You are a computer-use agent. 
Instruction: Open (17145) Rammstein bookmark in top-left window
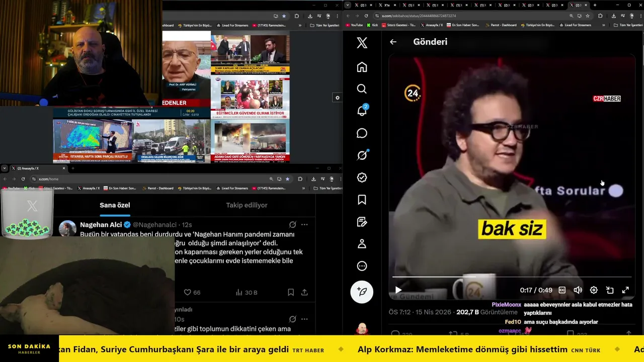[x=269, y=25]
